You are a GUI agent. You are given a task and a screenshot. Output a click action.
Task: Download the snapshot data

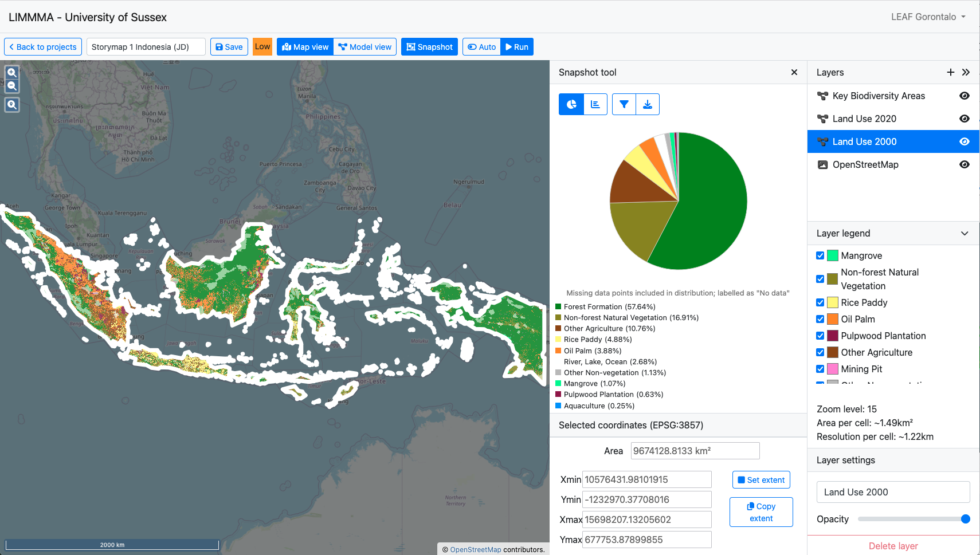(x=648, y=104)
